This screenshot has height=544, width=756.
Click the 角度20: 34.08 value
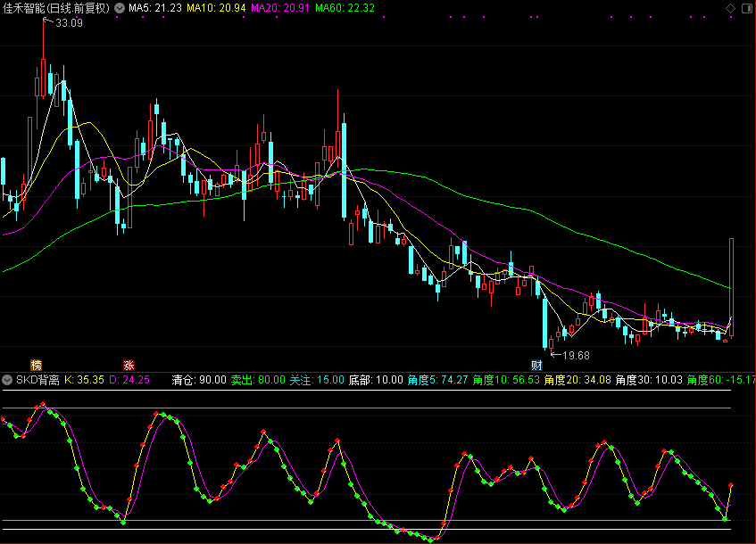pyautogui.click(x=577, y=380)
